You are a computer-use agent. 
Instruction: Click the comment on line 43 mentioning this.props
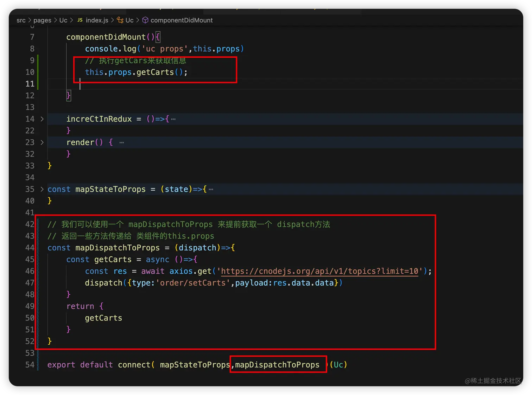point(131,236)
